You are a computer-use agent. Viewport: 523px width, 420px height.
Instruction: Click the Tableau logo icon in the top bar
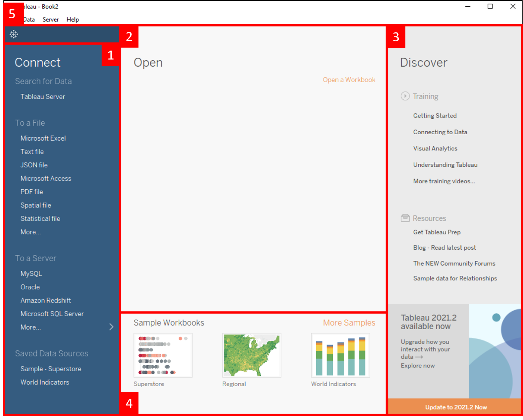click(14, 34)
